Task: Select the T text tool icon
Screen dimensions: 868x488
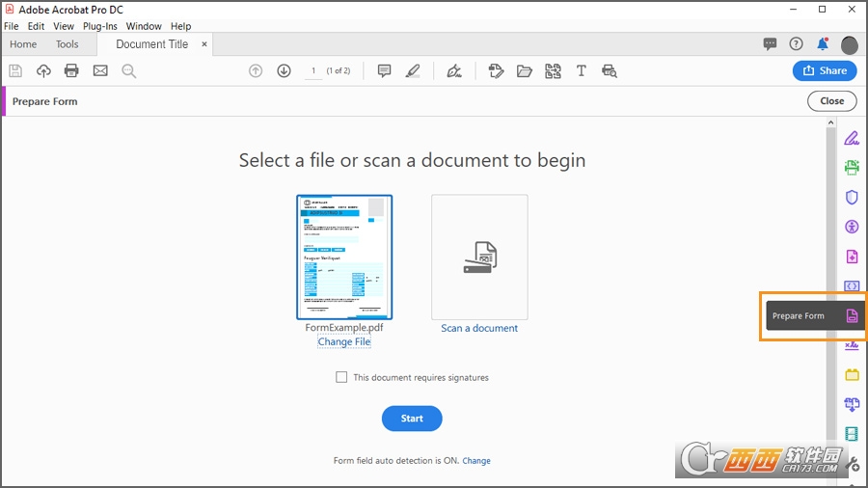Action: (x=582, y=70)
